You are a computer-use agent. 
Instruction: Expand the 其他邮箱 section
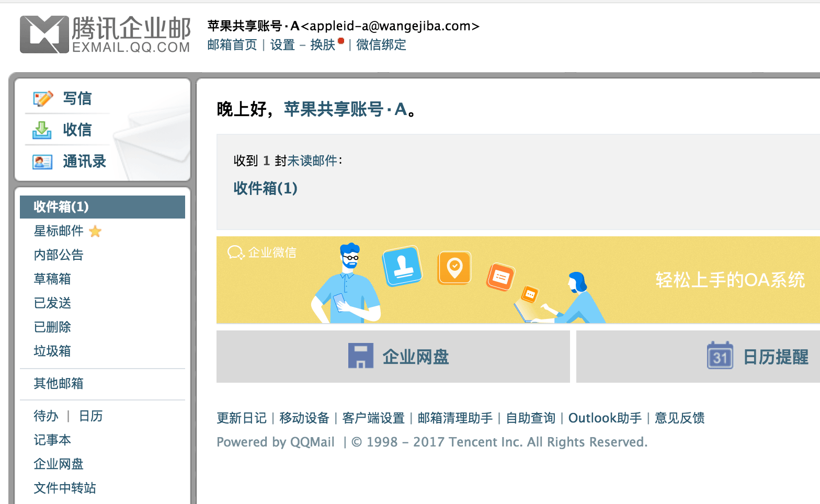pyautogui.click(x=59, y=384)
